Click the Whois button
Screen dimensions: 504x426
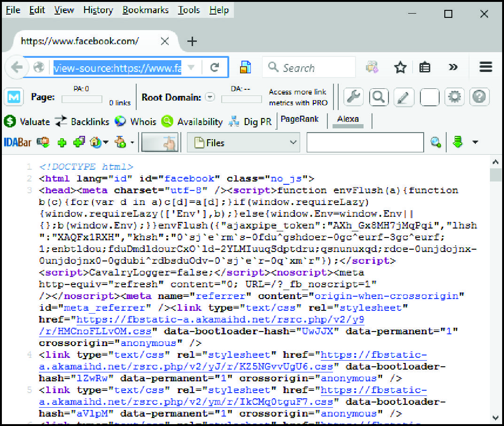[x=135, y=122]
